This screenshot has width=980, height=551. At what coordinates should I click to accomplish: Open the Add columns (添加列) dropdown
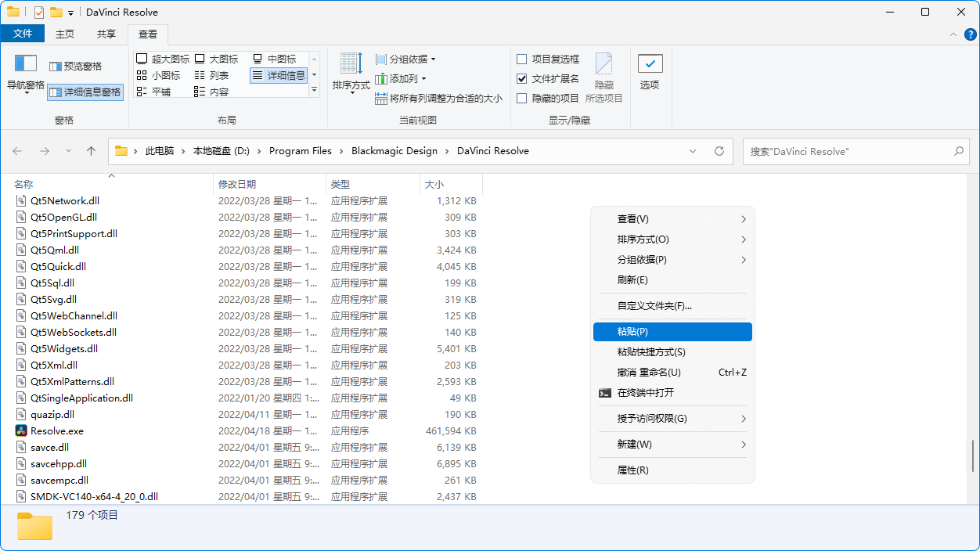click(x=401, y=78)
